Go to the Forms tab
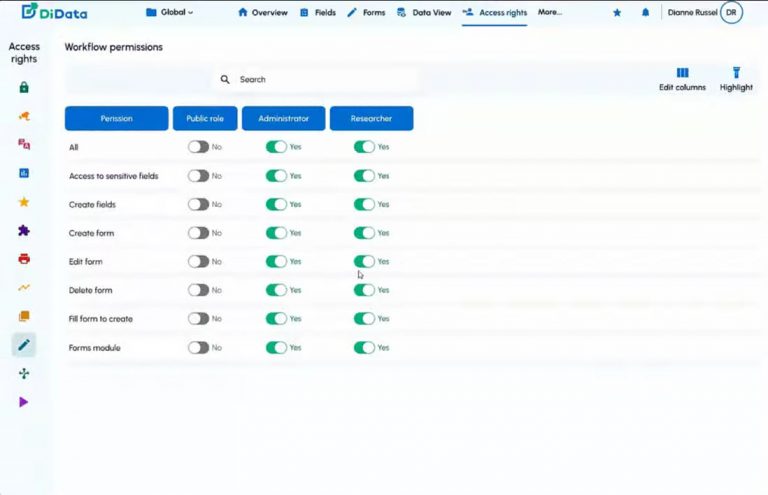This screenshot has width=768, height=495. tap(365, 13)
